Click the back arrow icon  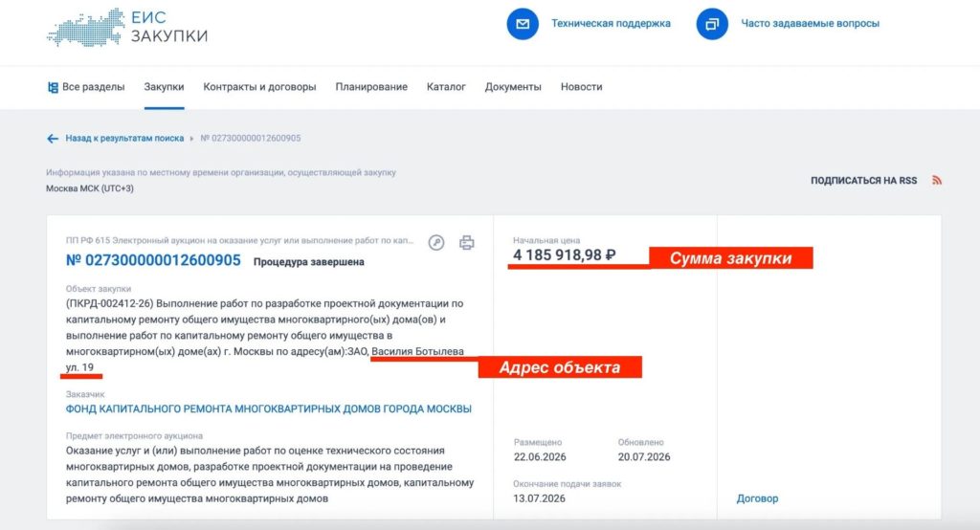[53, 139]
